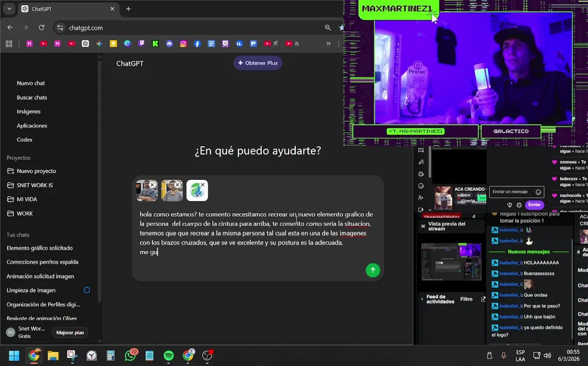
Task: Collapse the Proyectos section header
Action: tap(18, 158)
